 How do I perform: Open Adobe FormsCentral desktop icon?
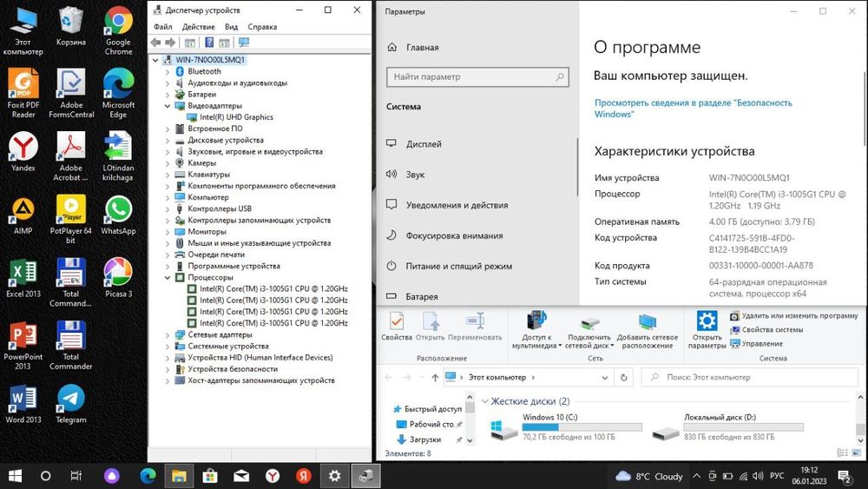(71, 93)
